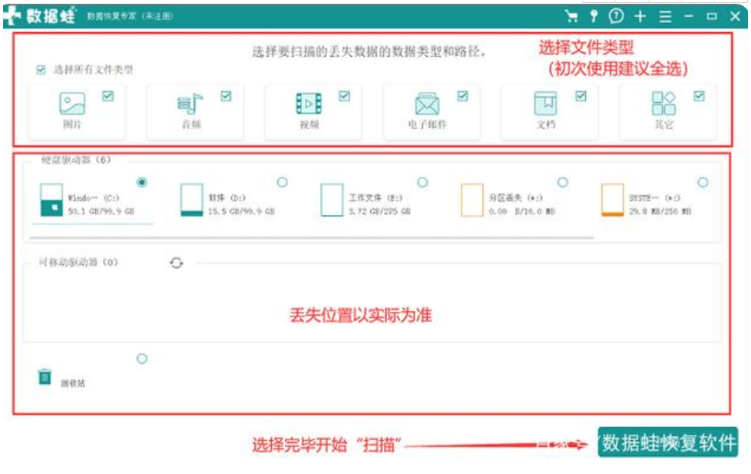Click the 数据蛙恢复软件 scan button
751x474 pixels.
pyautogui.click(x=668, y=442)
